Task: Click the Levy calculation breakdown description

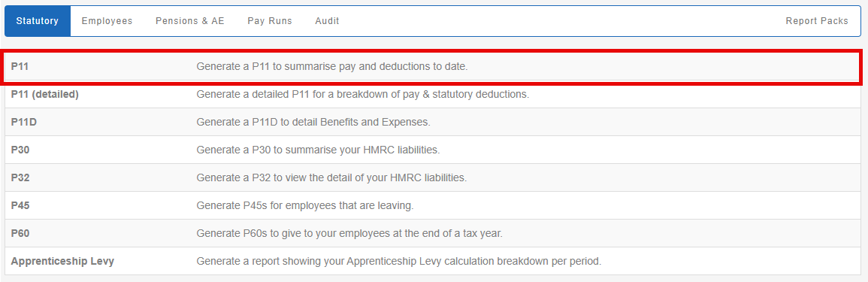Action: [x=398, y=261]
